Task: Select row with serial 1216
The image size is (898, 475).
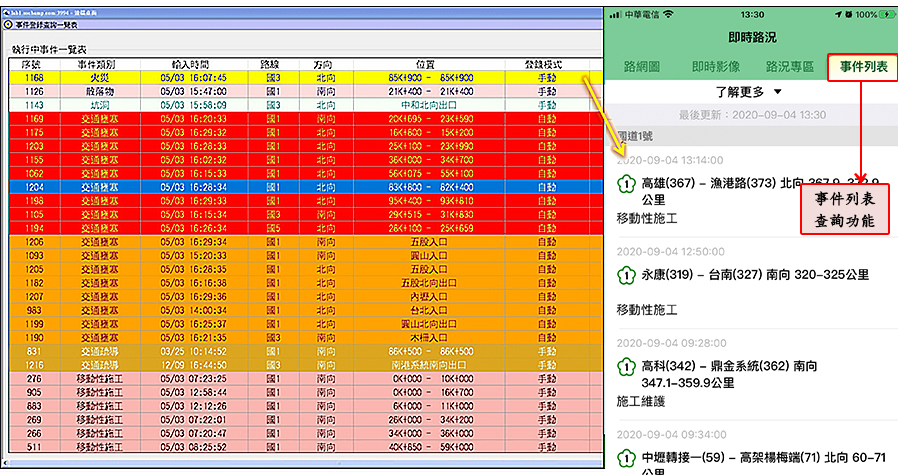Action: tap(304, 366)
